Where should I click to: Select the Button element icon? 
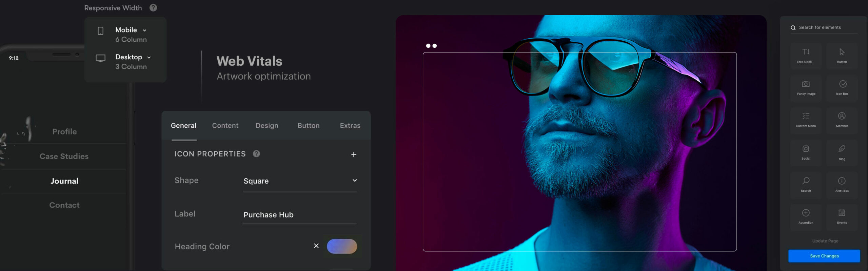842,52
